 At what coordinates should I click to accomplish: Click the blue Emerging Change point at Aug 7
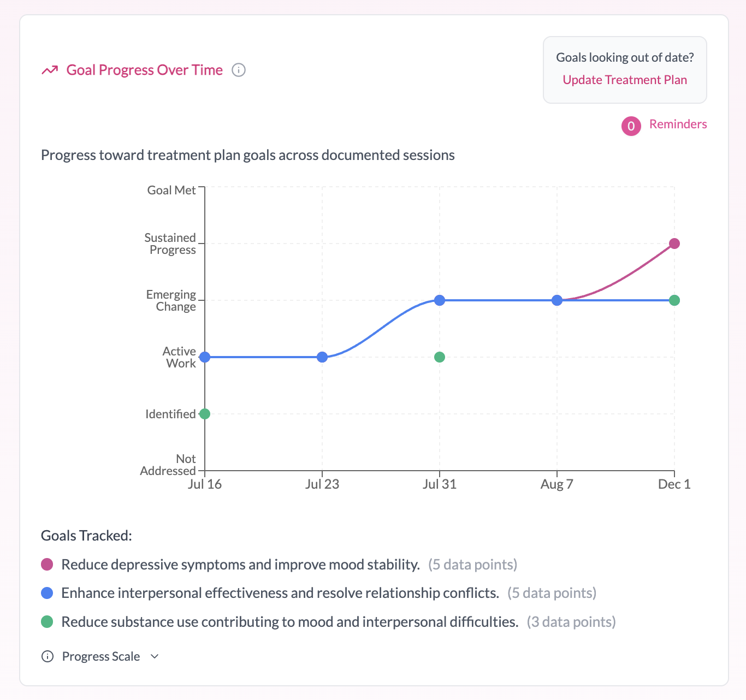coord(557,300)
